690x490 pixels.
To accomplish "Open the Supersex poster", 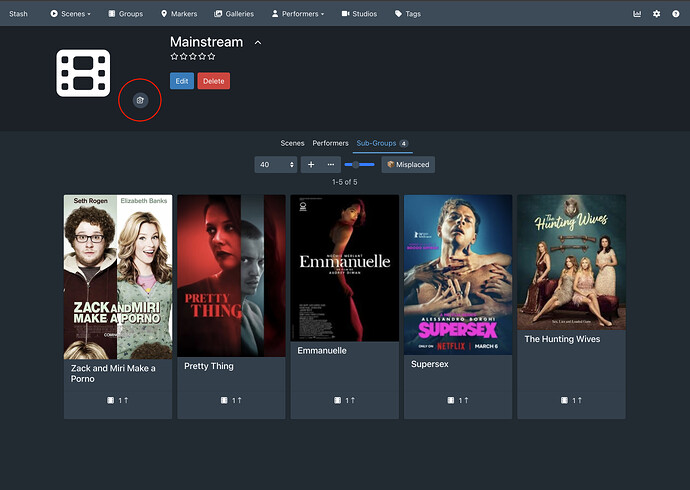I will (458, 274).
